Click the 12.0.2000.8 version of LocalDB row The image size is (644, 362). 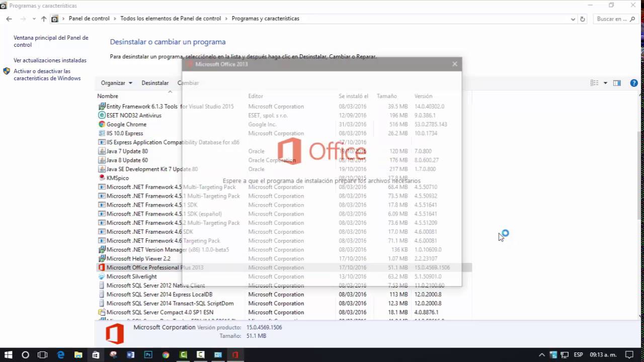click(428, 295)
